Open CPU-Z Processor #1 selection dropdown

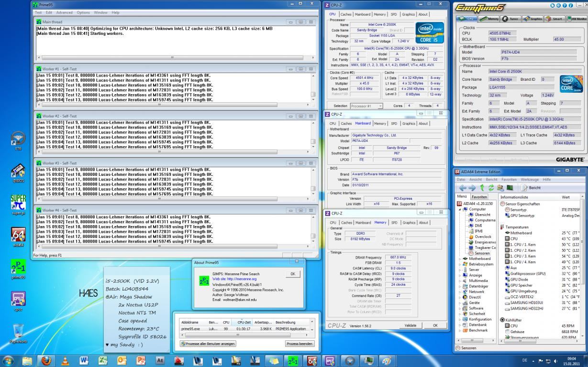point(366,106)
